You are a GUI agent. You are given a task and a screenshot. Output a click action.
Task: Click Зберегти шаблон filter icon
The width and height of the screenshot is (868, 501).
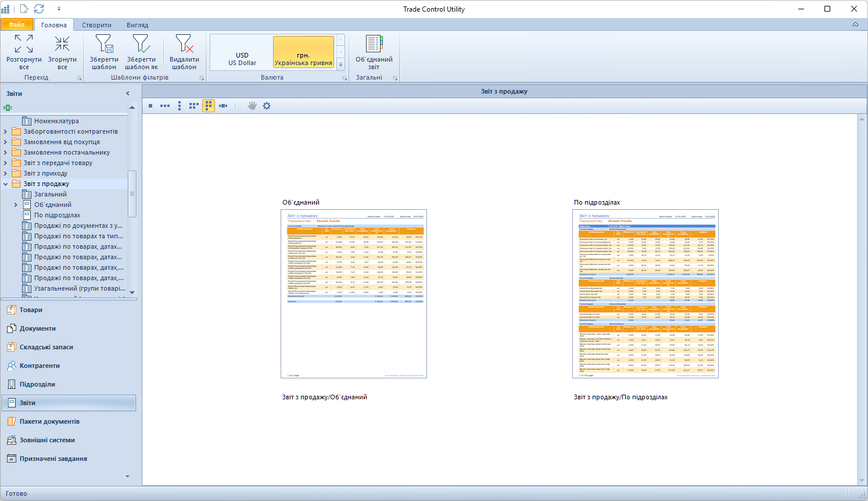click(x=104, y=44)
